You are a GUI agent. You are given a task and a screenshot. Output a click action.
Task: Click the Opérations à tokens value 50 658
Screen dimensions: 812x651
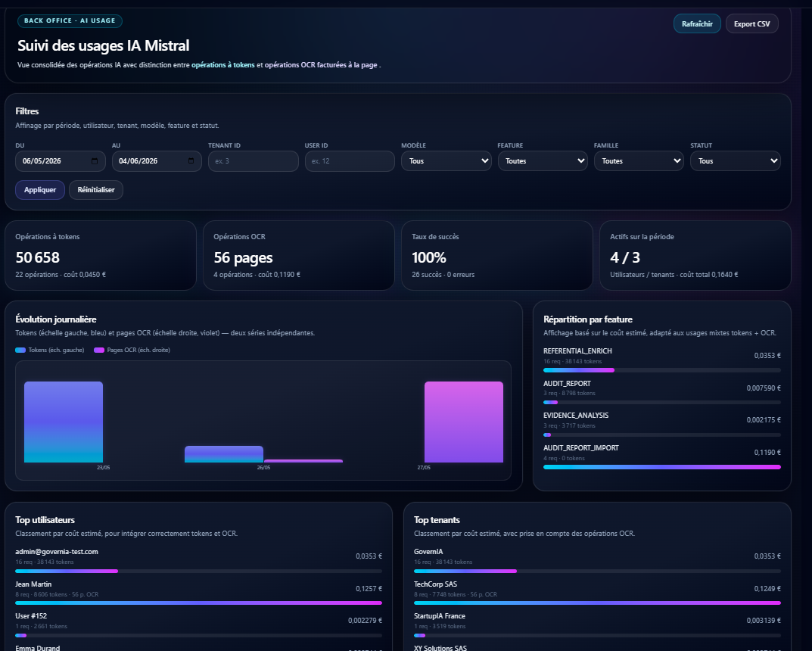click(x=37, y=257)
